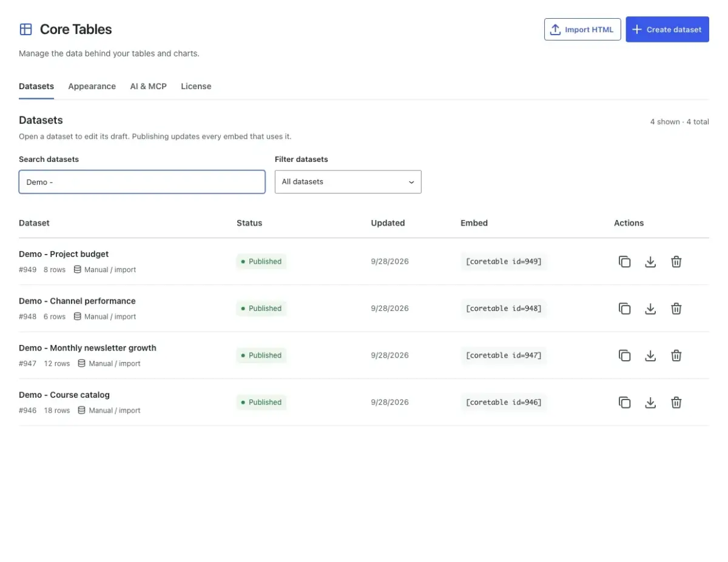Select the [coretable id=948] shortcode
Viewport: 728px width, 562px height.
coord(504,308)
